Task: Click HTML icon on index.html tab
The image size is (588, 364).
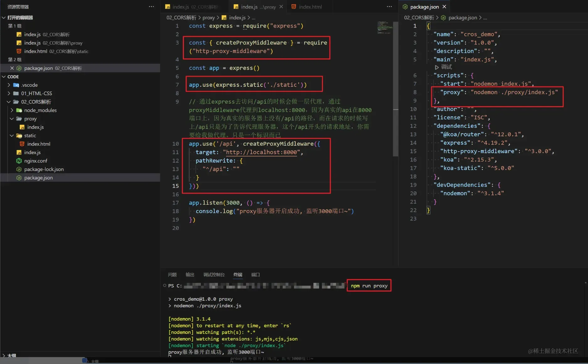Action: click(294, 7)
